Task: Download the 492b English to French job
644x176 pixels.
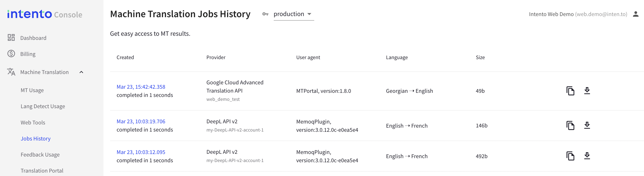Action: point(587,156)
